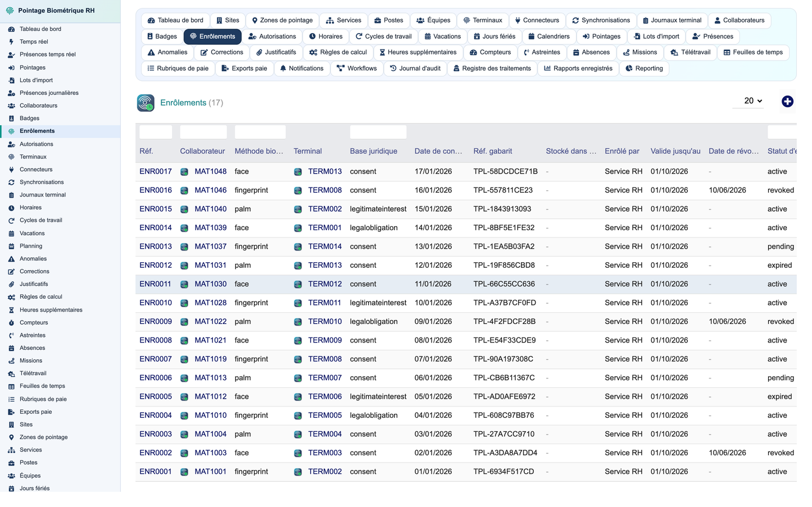
Task: Switch to Vacations top tab
Action: (x=443, y=36)
